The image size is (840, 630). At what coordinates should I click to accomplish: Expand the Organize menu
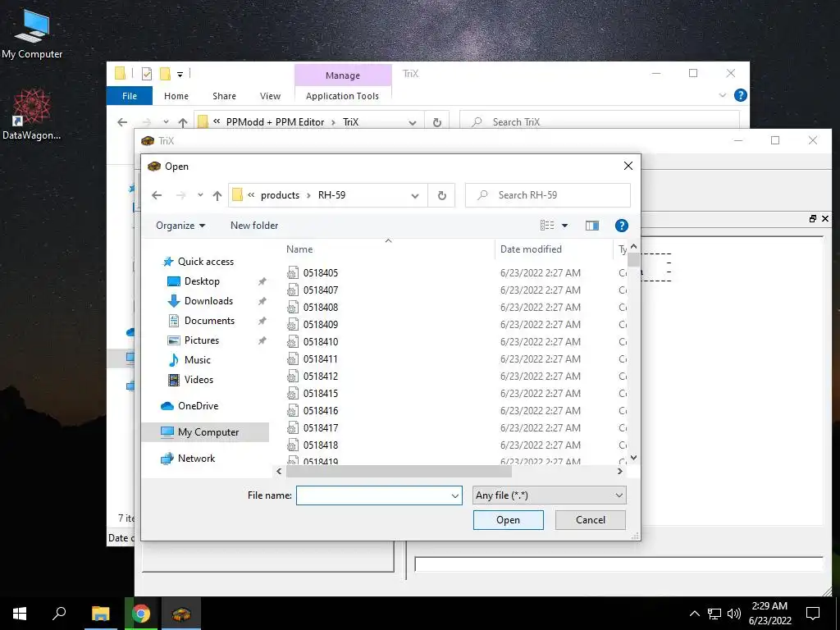(180, 226)
